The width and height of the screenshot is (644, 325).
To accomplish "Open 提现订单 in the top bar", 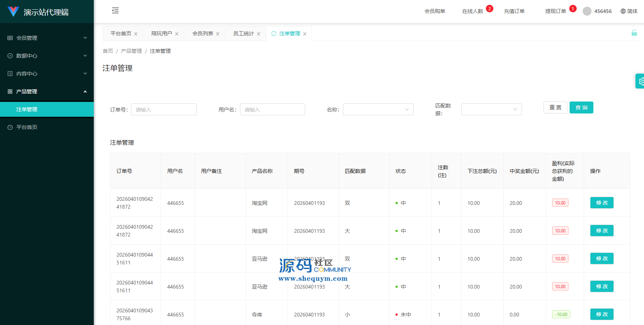I will tap(555, 11).
